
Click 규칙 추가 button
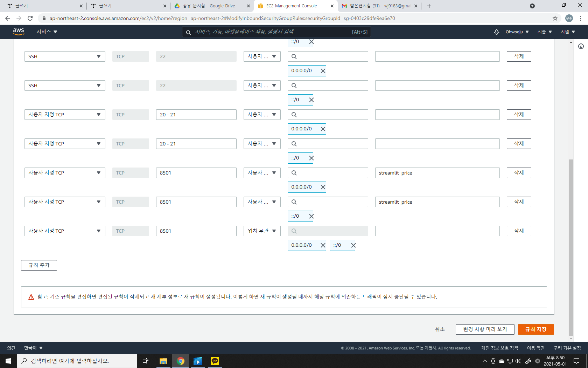coord(39,265)
